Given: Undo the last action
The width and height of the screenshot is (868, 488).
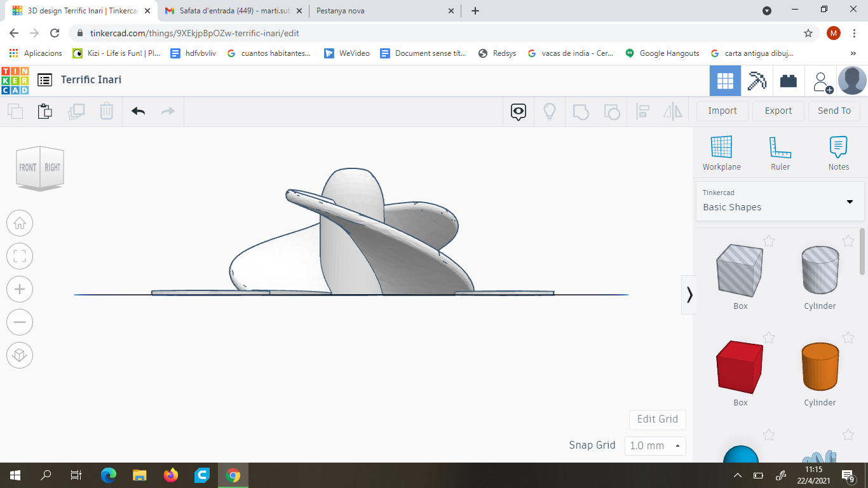Looking at the screenshot, I should (138, 111).
